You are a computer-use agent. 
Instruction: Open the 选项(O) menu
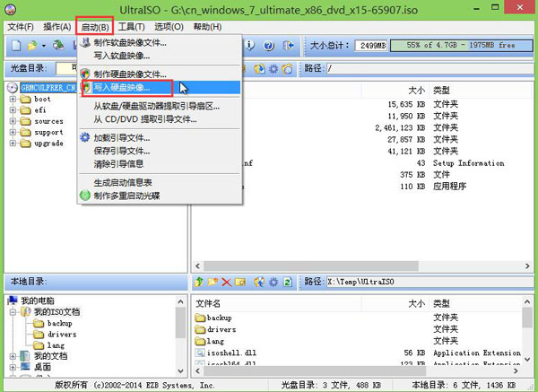[169, 27]
